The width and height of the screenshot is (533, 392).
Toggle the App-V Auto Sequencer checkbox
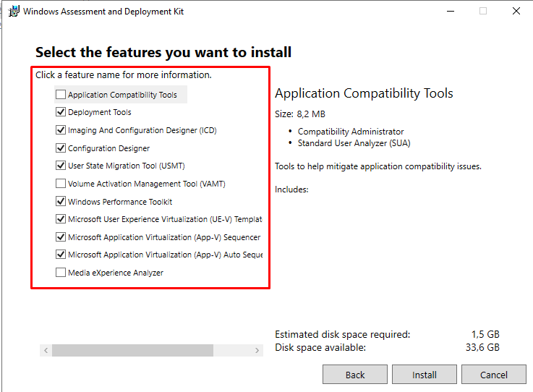[x=61, y=255]
